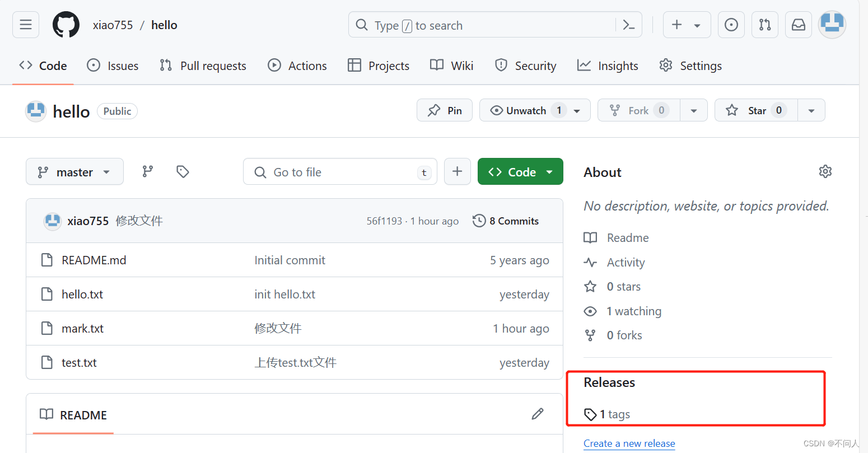Viewport: 868px width, 453px height.
Task: Open commit hash 56f1193
Action: coord(384,221)
